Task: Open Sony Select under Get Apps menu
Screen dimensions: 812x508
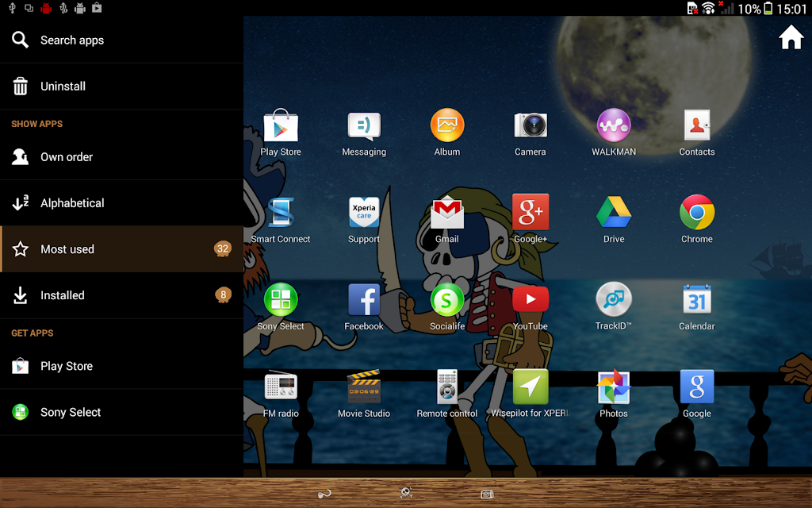Action: [121, 412]
